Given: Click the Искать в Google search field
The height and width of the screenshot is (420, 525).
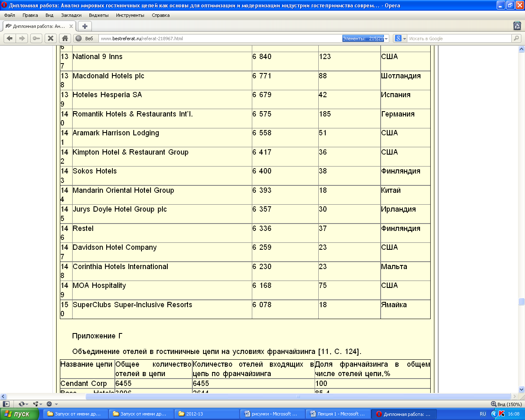Looking at the screenshot, I should pyautogui.click(x=459, y=39).
